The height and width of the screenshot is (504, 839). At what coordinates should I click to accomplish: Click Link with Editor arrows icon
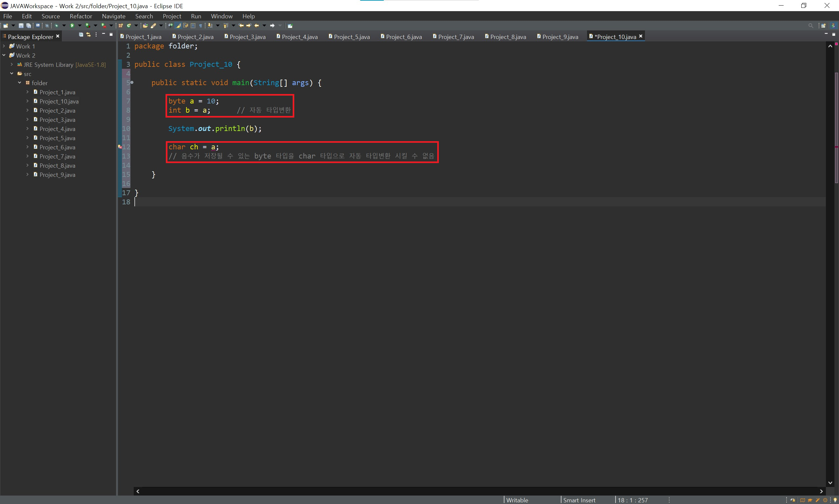[x=88, y=35]
